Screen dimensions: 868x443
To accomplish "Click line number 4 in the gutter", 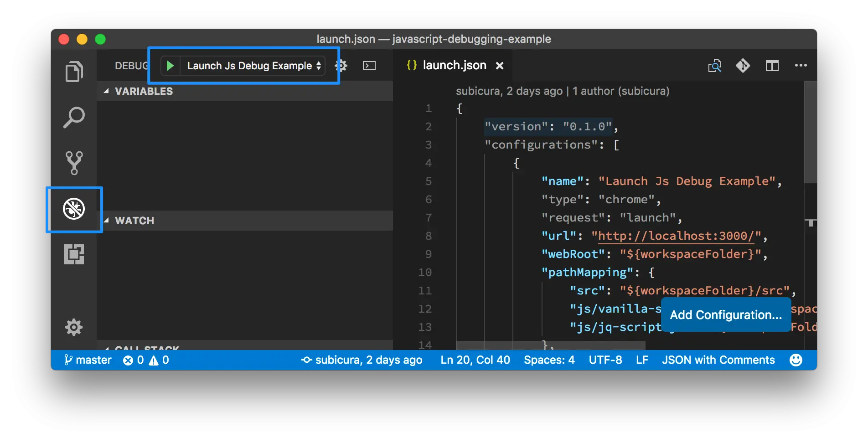I will [428, 163].
